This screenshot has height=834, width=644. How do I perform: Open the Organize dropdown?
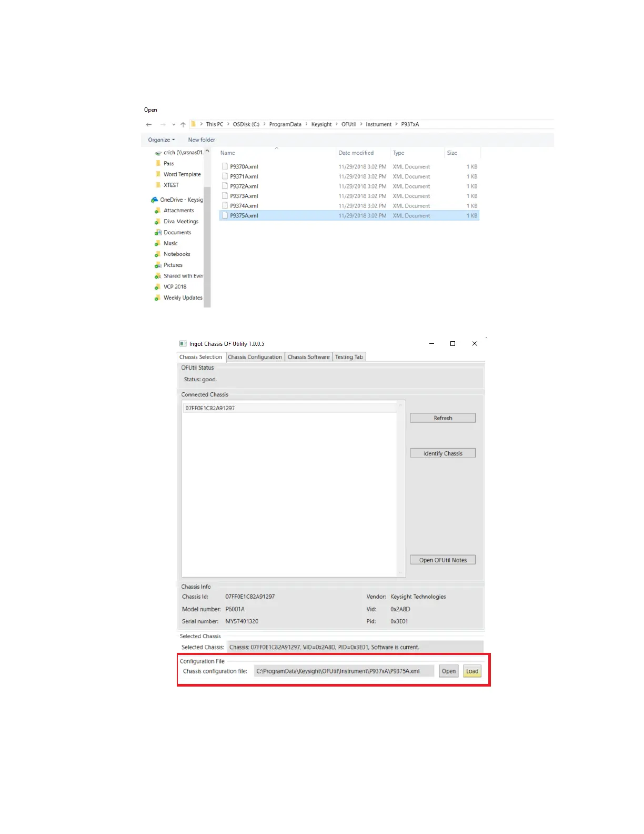[161, 140]
